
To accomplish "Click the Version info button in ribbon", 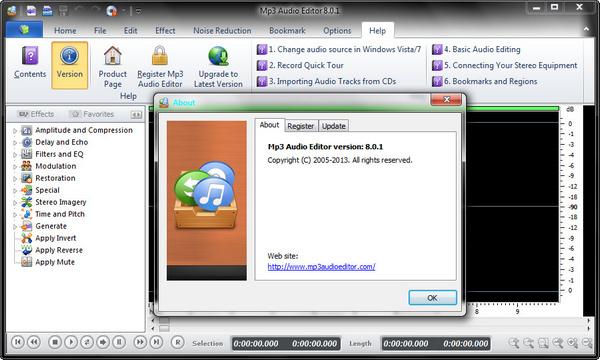I will coord(70,65).
